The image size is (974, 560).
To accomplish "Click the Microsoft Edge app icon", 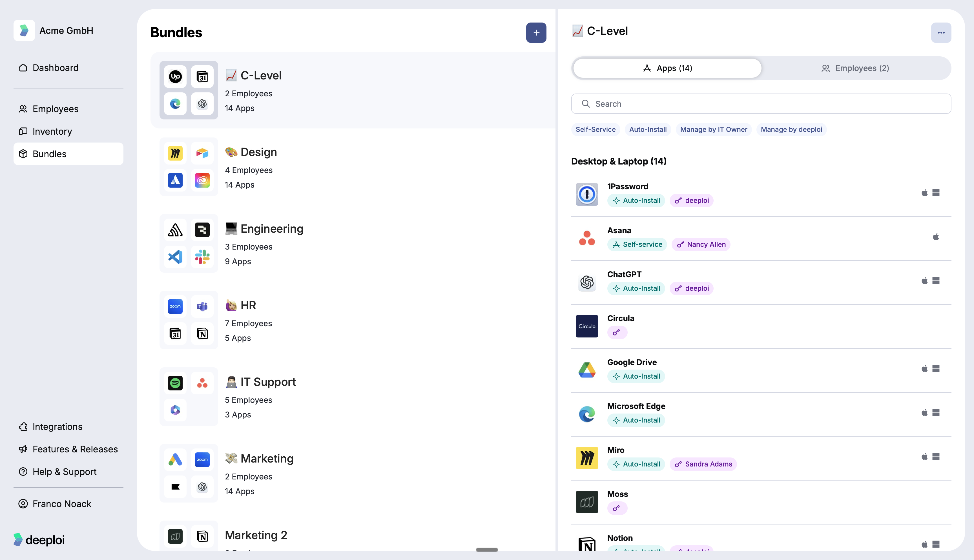I will coord(587,414).
